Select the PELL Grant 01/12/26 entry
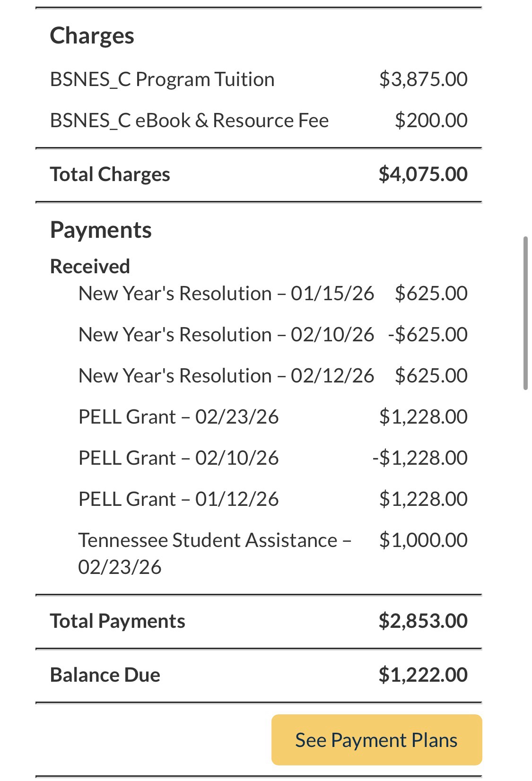The image size is (532, 781). click(x=178, y=499)
